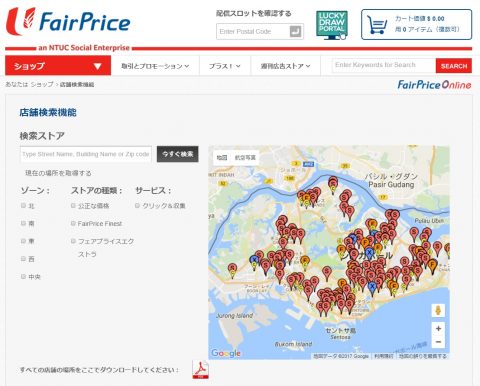
Task: Open the プラス! dropdown
Action: point(225,66)
